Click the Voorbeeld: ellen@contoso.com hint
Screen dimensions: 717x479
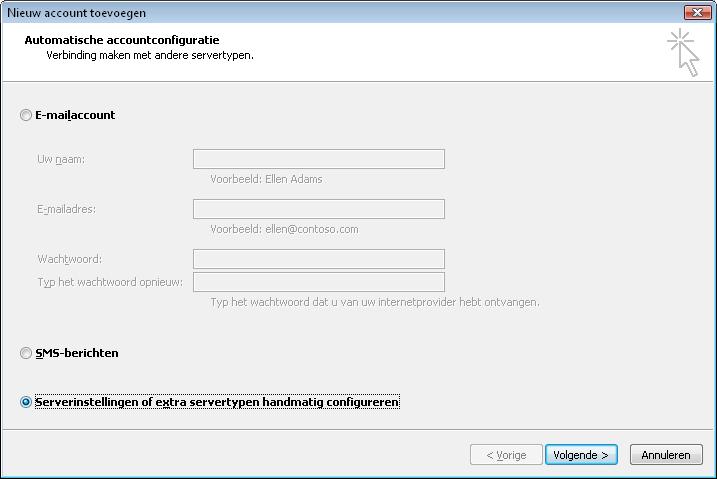[x=284, y=229]
